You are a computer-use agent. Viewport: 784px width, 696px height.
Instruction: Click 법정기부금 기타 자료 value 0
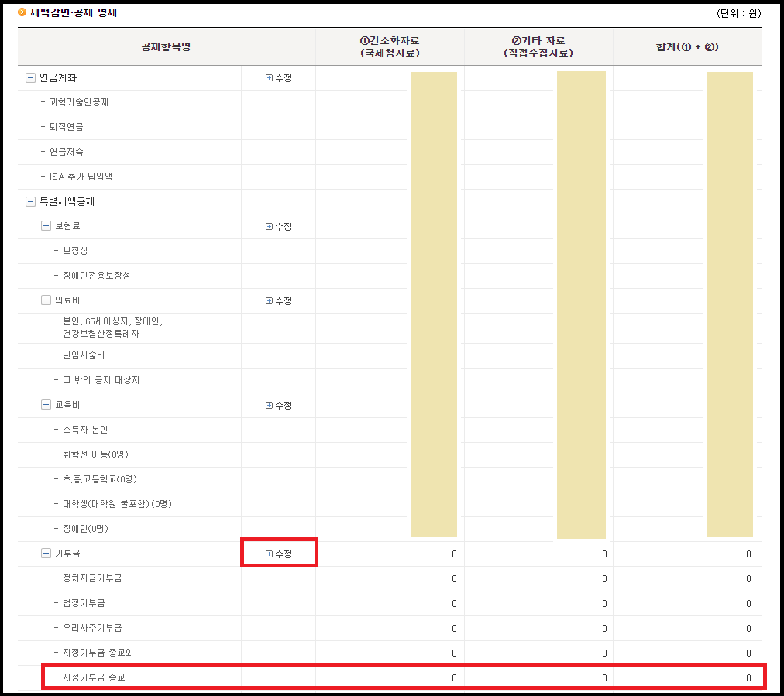point(604,604)
